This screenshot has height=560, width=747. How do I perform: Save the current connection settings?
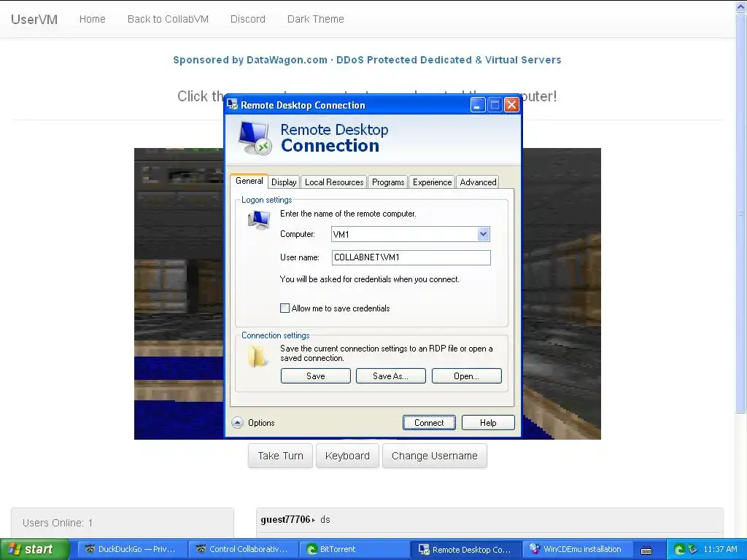[x=315, y=376]
